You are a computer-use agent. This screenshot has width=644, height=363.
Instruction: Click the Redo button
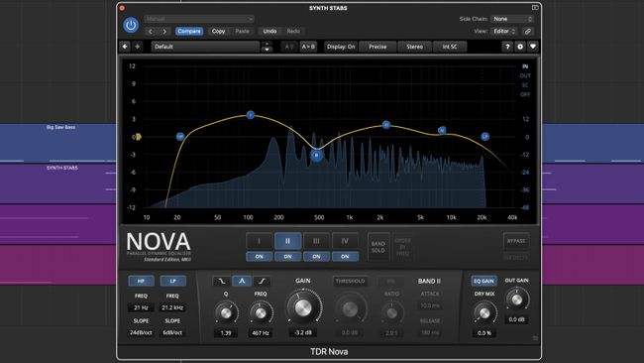pos(293,32)
